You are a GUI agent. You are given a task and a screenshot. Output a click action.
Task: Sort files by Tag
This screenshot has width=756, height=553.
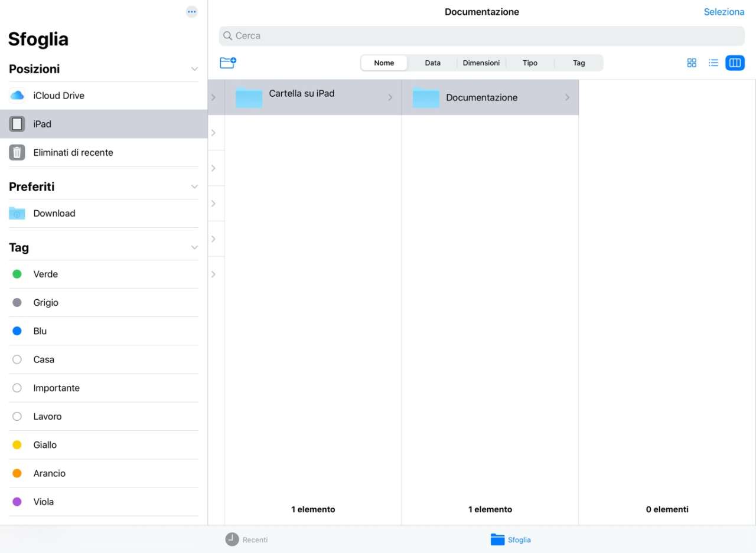coord(579,63)
